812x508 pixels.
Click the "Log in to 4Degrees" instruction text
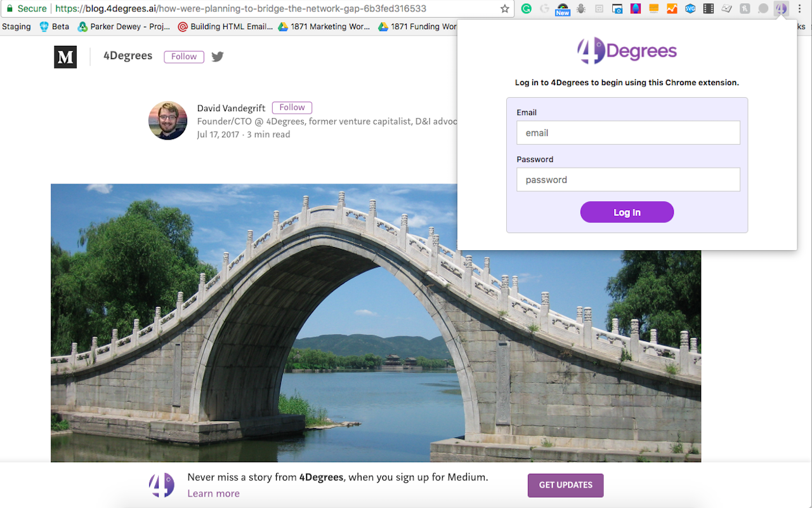click(x=627, y=83)
